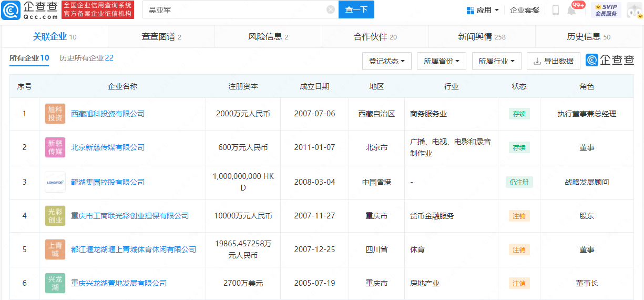Open the notifications bell icon

tap(571, 10)
